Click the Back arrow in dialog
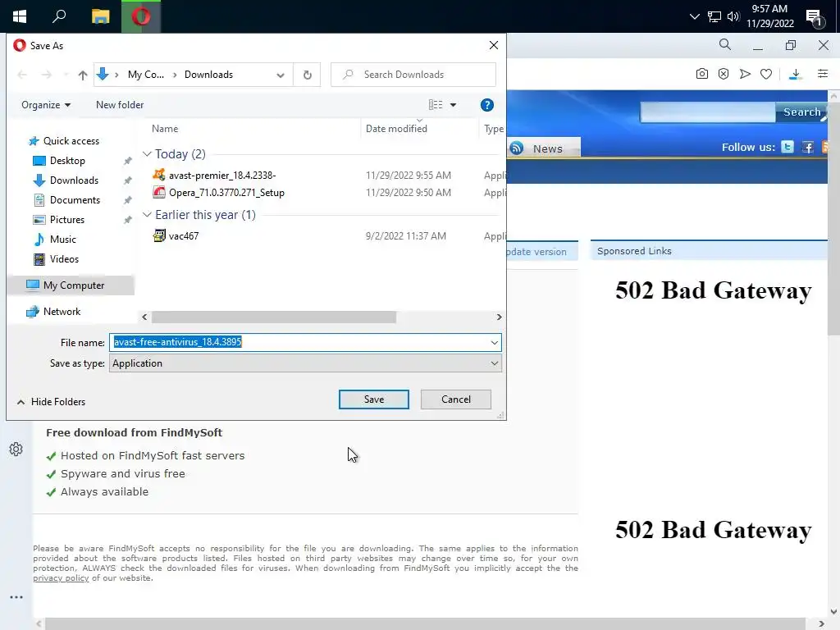The image size is (840, 630). [x=22, y=75]
